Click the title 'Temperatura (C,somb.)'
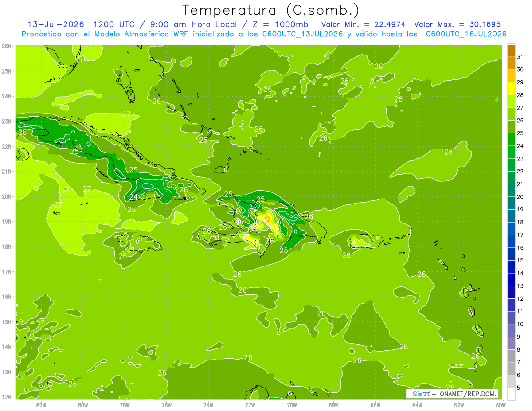 coord(271,10)
